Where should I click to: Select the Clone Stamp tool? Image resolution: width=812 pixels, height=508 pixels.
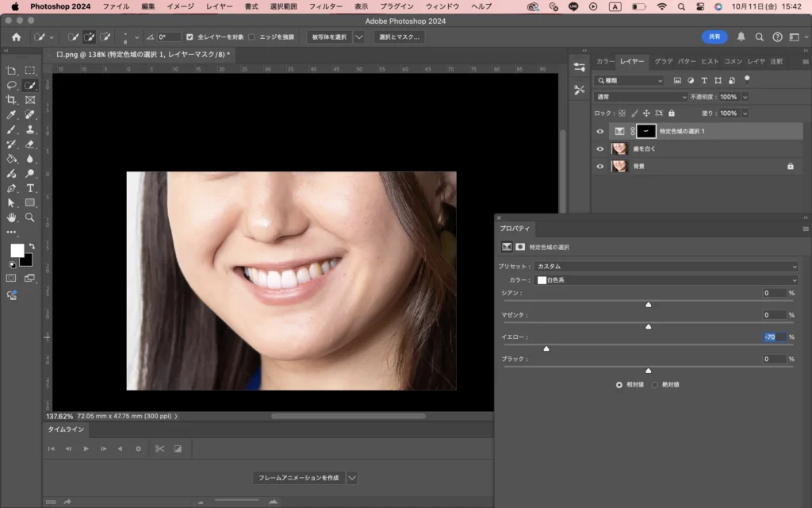(x=30, y=129)
